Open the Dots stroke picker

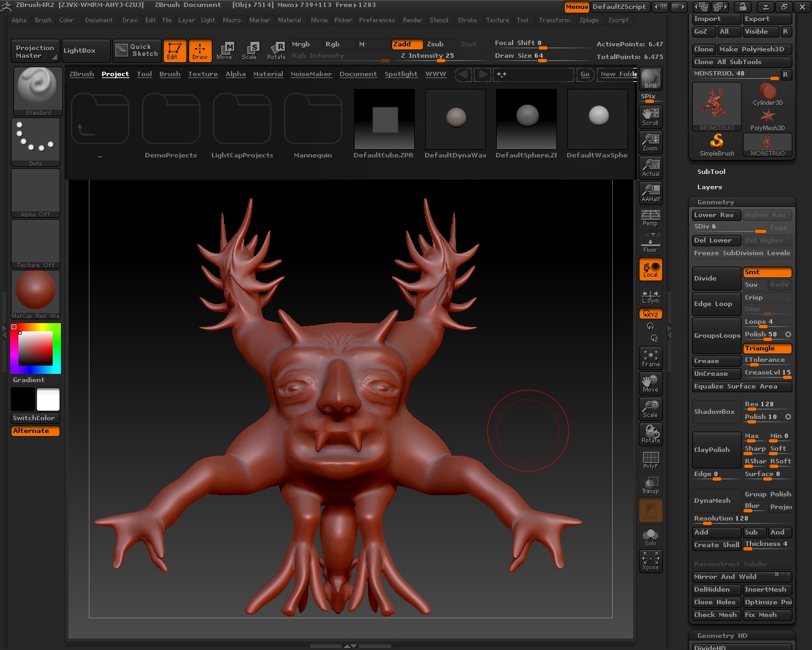36,142
